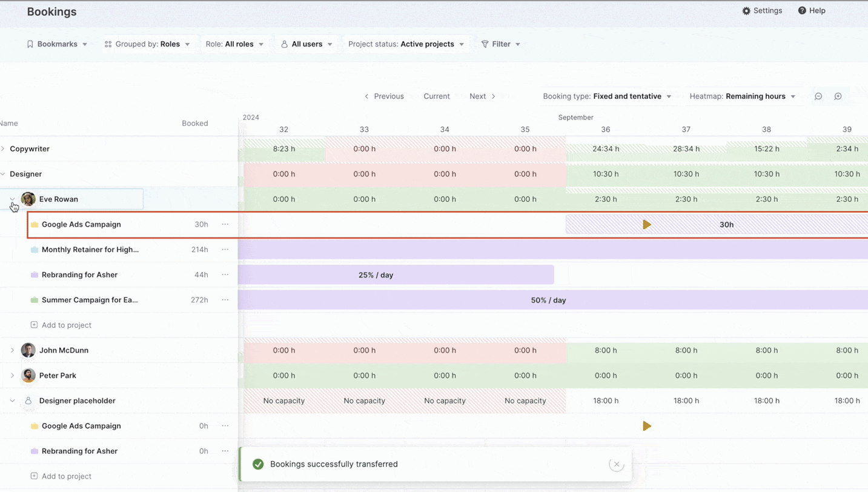The width and height of the screenshot is (868, 492).
Task: Dismiss the bookings transferred notification
Action: [x=616, y=464]
